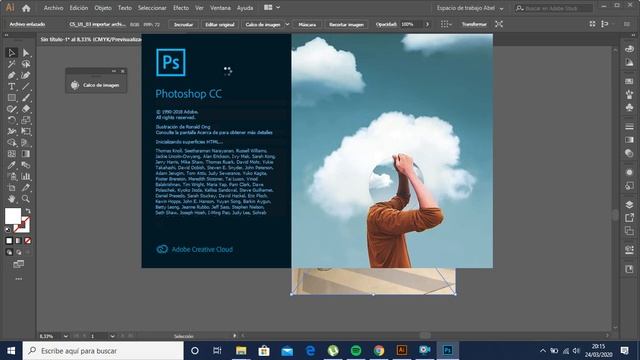640x360 pixels.
Task: Reset to default fill and stroke
Action: tap(8, 229)
